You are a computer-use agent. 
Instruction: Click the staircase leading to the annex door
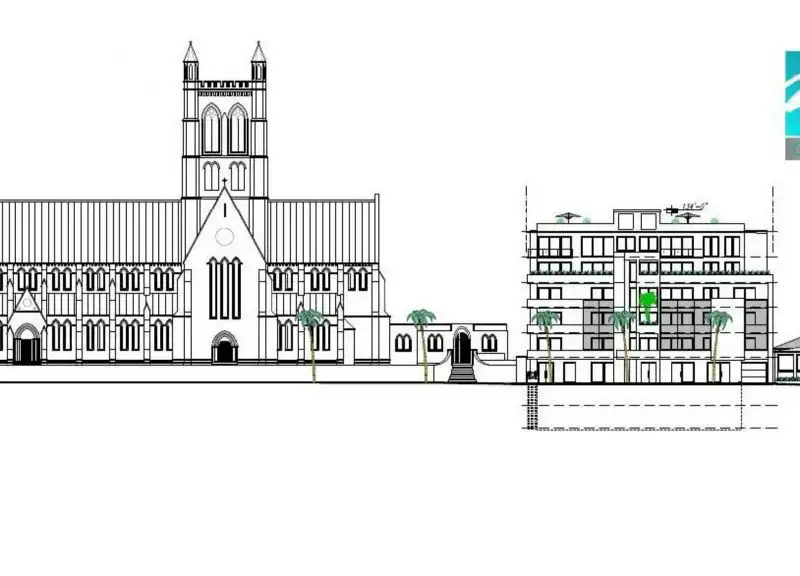(461, 373)
